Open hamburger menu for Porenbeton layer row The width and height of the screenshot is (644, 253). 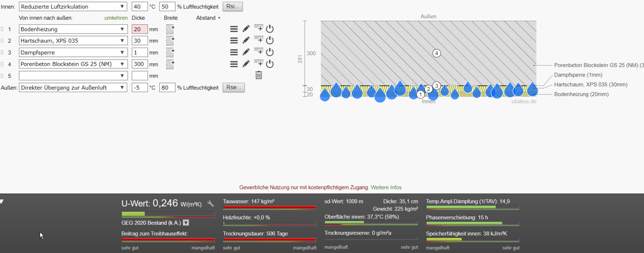click(234, 64)
